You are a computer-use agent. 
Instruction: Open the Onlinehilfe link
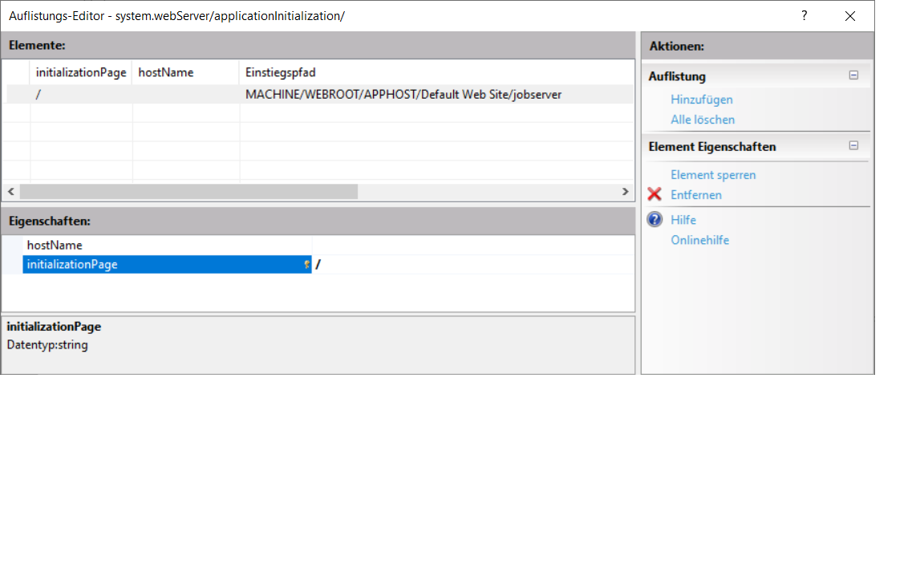tap(699, 240)
